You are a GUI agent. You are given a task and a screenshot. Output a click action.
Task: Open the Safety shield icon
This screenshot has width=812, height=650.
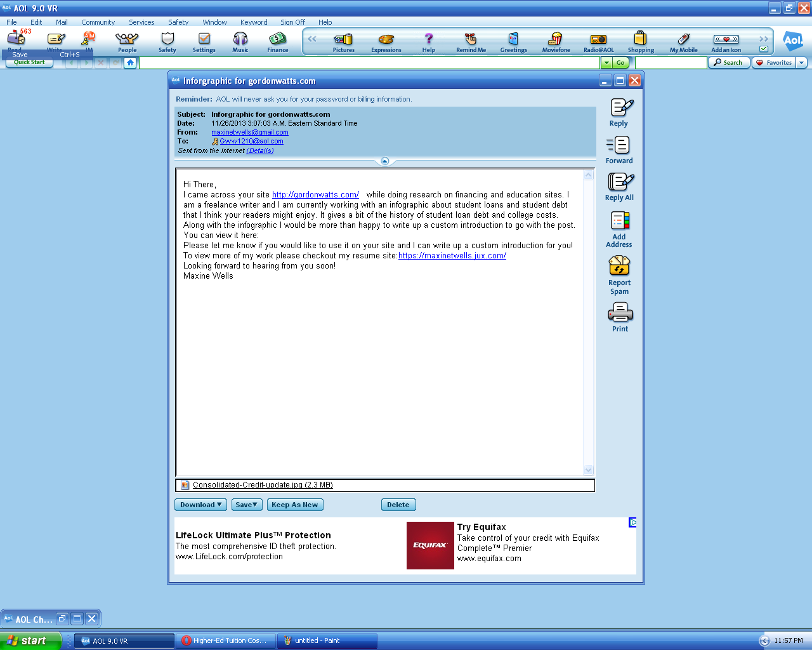[x=167, y=42]
